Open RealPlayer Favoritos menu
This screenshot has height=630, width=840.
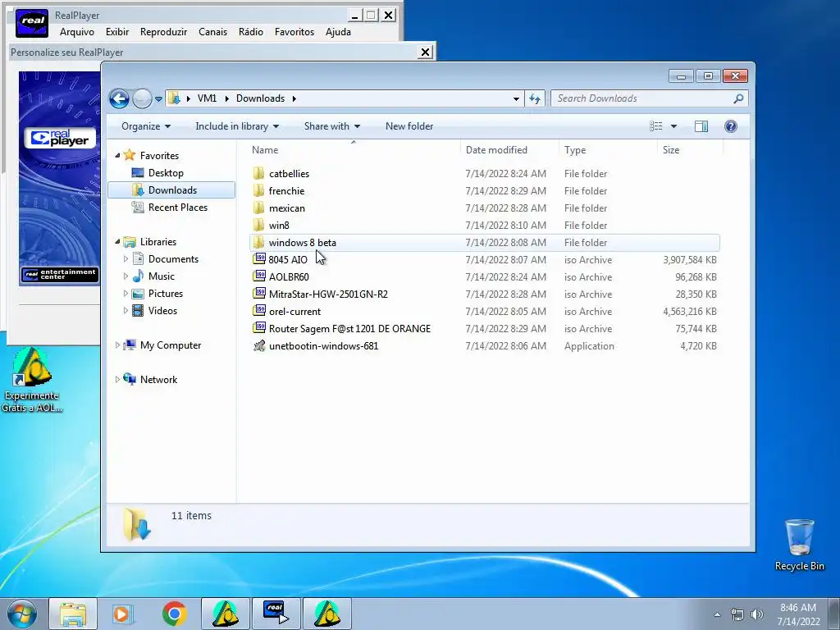coord(294,32)
